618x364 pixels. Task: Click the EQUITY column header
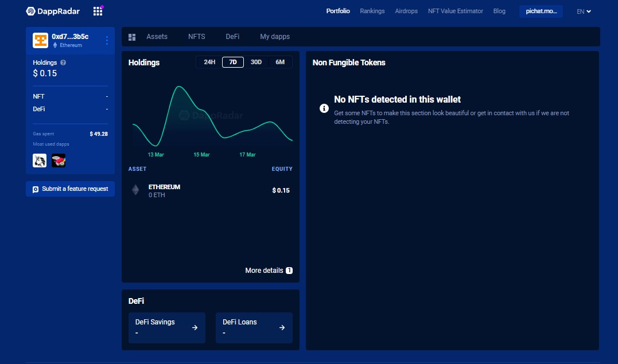[x=282, y=169]
